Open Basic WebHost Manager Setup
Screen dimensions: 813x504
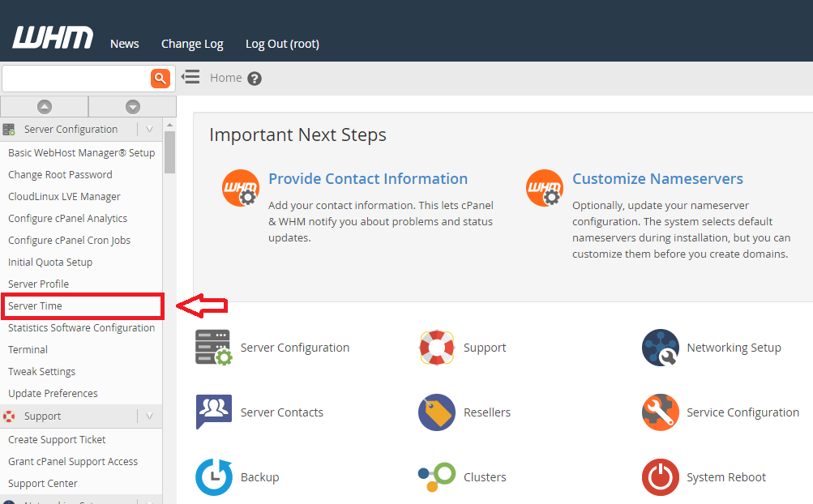81,153
